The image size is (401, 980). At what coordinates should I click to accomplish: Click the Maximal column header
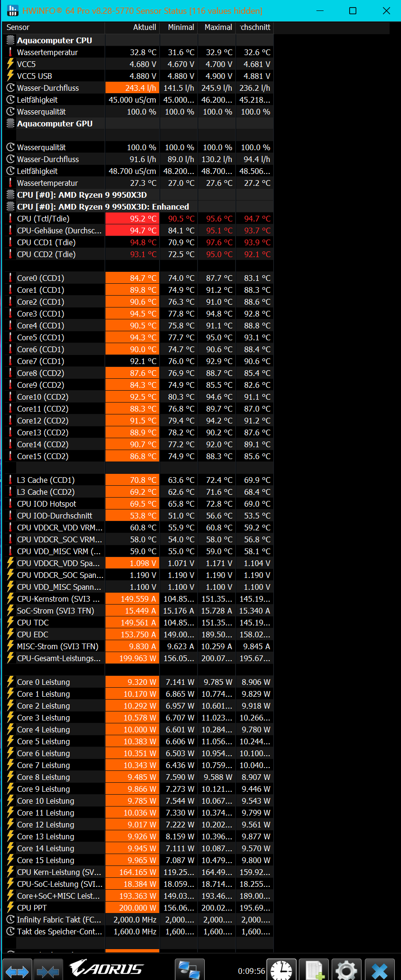coord(217,28)
